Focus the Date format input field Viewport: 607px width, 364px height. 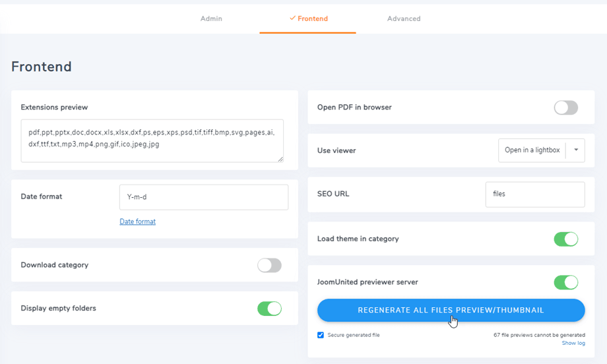click(x=203, y=197)
